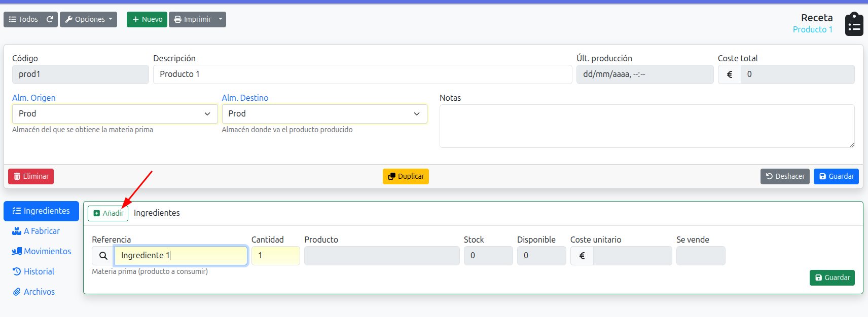Click the clipboard recipe icon at top right
The width and height of the screenshot is (868, 317).
(x=854, y=24)
